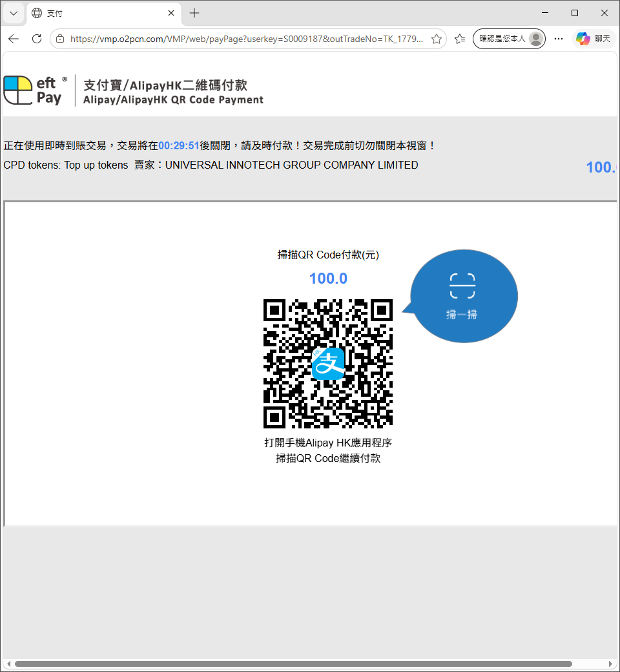
Task: Add page to favorites star
Action: (437, 39)
